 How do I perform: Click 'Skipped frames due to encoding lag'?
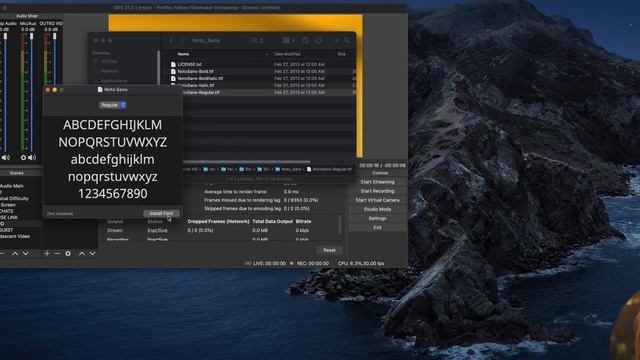[x=242, y=209]
